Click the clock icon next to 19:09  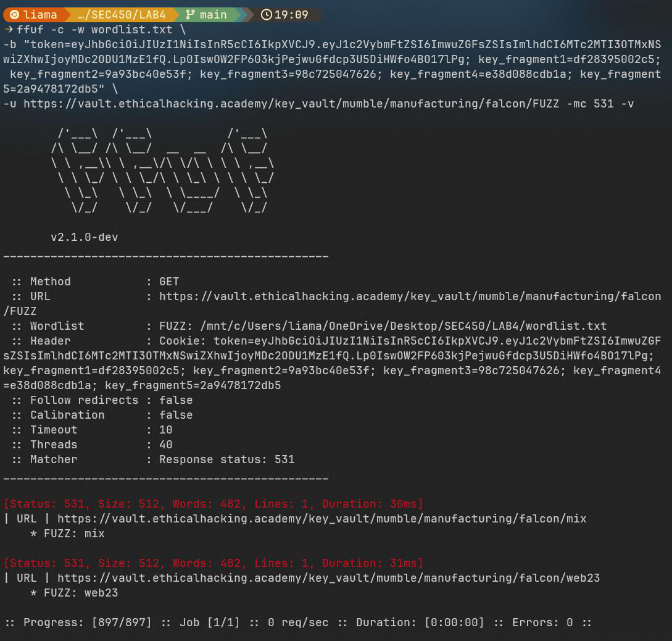266,14
